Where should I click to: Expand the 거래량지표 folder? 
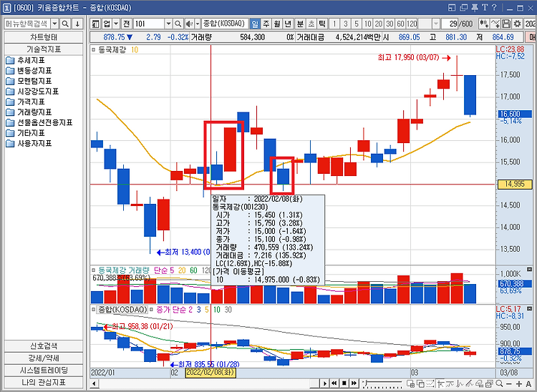click(29, 112)
